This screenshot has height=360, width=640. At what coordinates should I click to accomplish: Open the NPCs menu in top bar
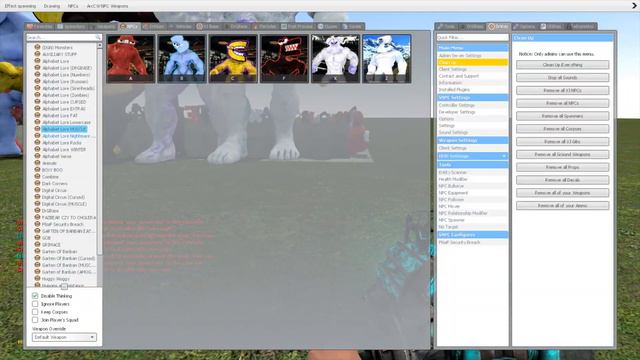73,6
